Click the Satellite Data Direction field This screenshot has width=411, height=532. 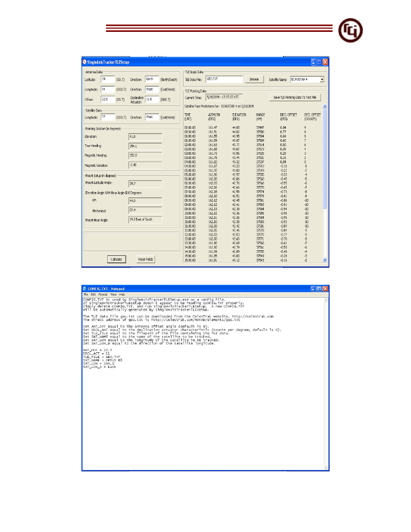pyautogui.click(x=152, y=117)
